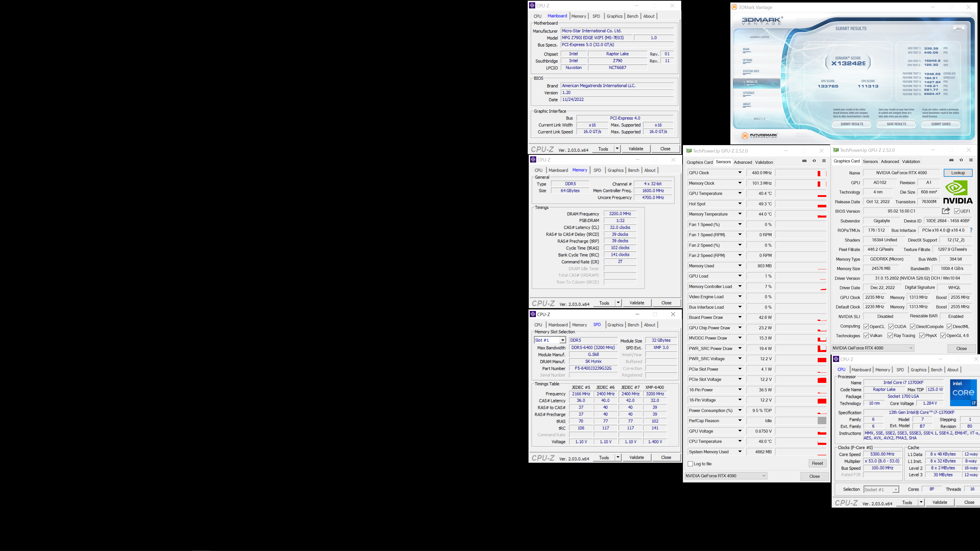Image resolution: width=980 pixels, height=551 pixels.
Task: Open the Validation tab in GPU-Z Graphics Card window
Action: coord(911,162)
